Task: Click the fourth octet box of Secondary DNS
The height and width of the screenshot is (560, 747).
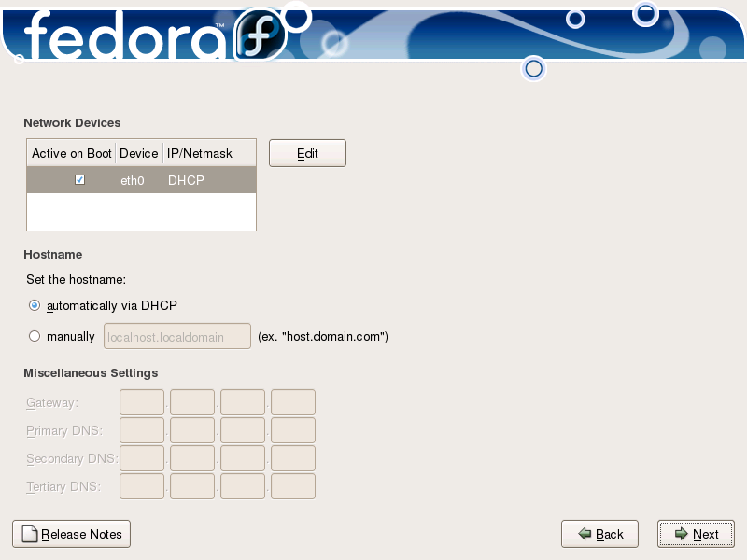Action: (293, 458)
